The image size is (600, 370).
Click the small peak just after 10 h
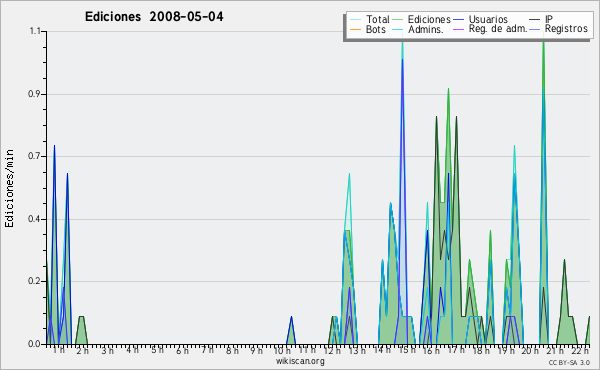pyautogui.click(x=291, y=331)
